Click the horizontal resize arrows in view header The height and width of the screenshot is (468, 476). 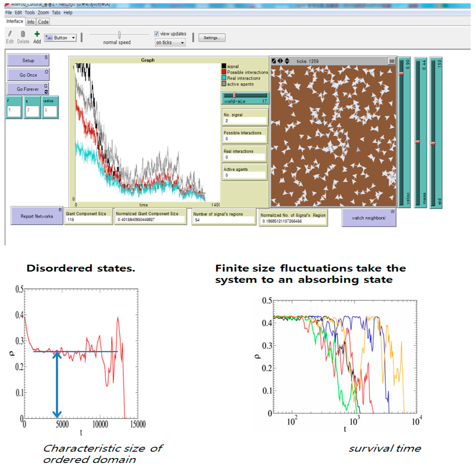point(280,61)
